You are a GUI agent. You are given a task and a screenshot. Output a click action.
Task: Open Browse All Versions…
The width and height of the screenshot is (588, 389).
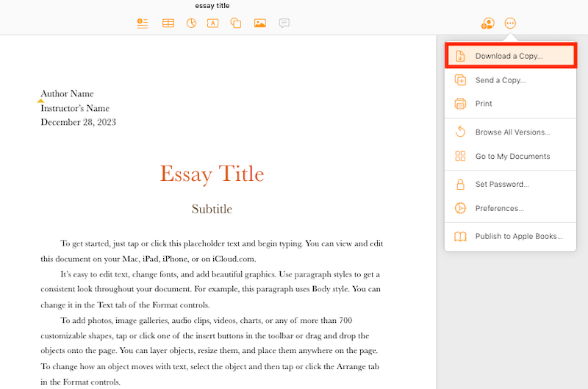512,132
